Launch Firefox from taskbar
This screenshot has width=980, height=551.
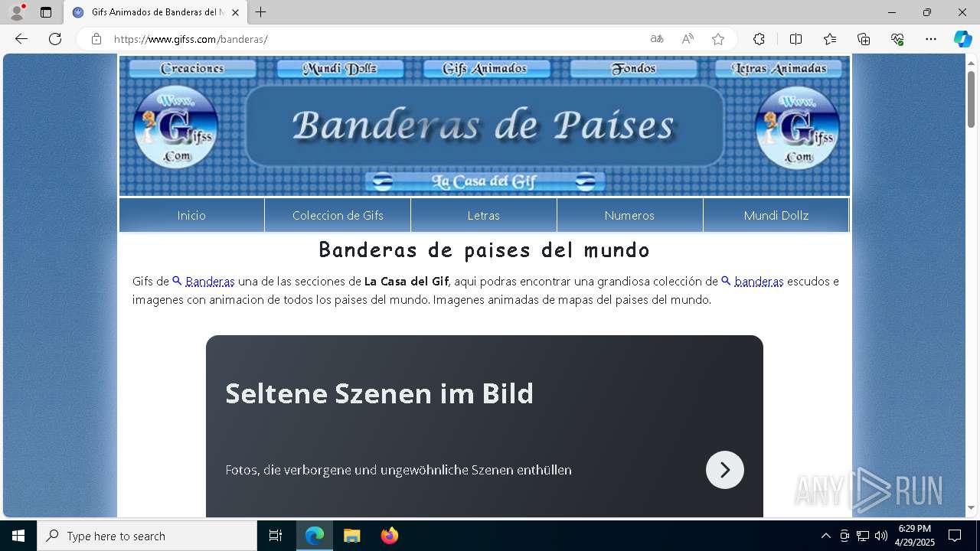click(x=389, y=536)
